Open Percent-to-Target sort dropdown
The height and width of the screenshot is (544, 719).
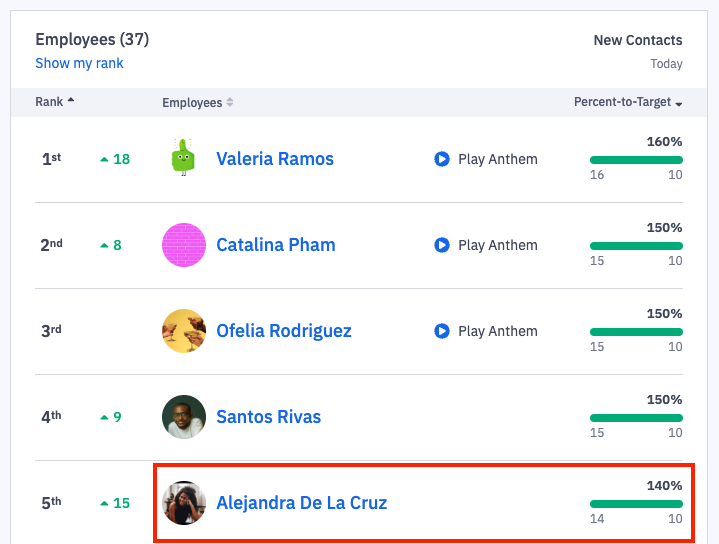628,103
